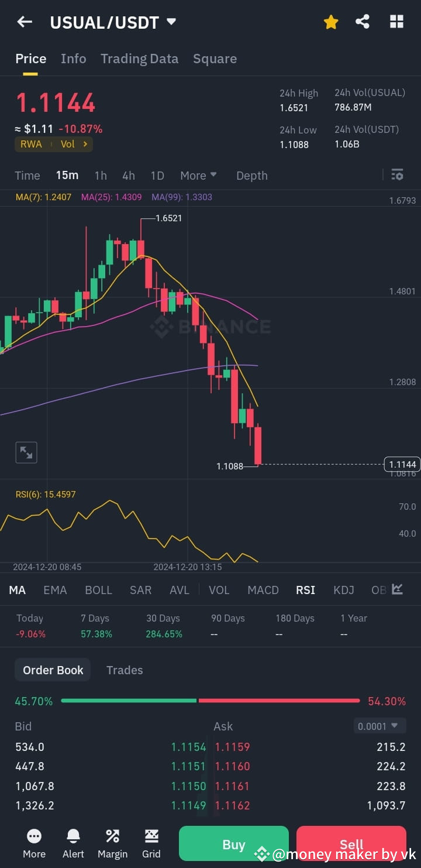Set a price Alert bell icon
This screenshot has height=868, width=421.
[73, 843]
